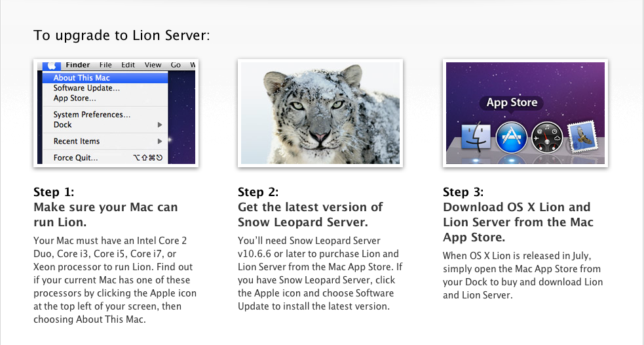This screenshot has height=345, width=644.
Task: Choose Force Quit… menu entry
Action: (75, 157)
